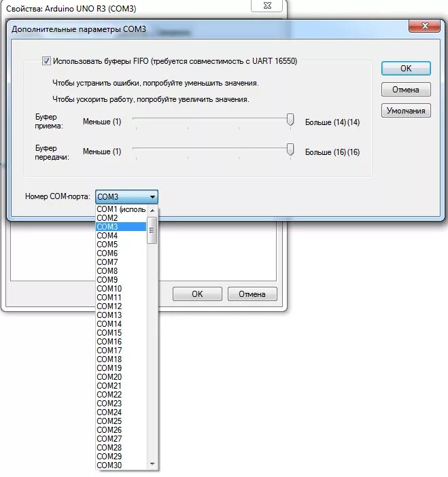
Task: Select COM17 in the port list
Action: click(x=121, y=351)
